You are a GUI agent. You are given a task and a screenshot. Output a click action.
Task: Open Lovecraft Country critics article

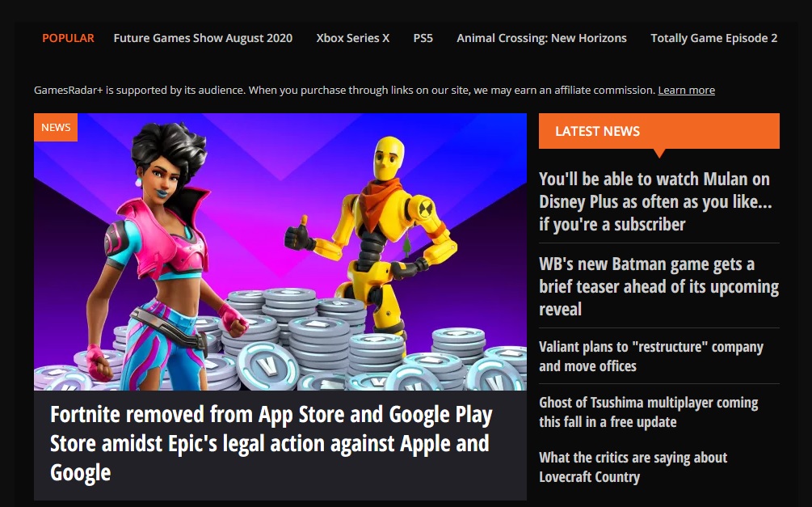point(633,467)
